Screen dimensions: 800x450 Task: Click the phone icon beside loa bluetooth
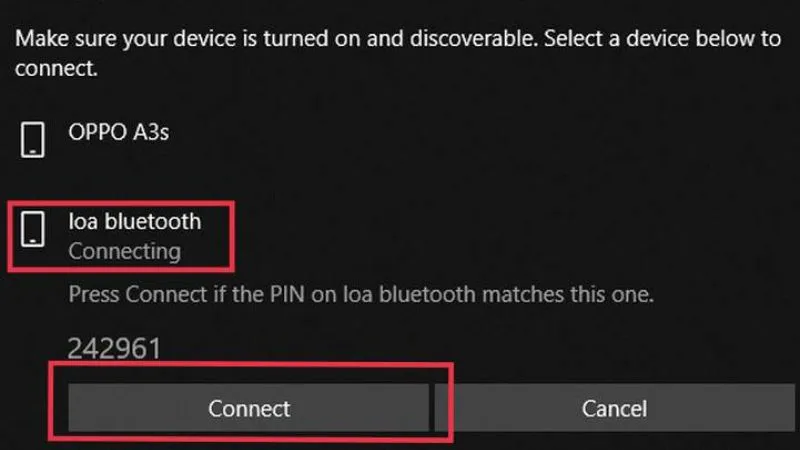click(33, 228)
